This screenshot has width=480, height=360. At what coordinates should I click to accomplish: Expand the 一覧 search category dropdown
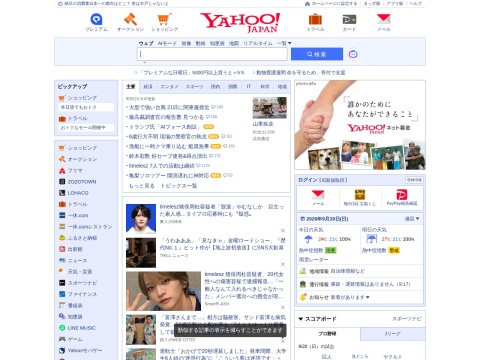[284, 43]
